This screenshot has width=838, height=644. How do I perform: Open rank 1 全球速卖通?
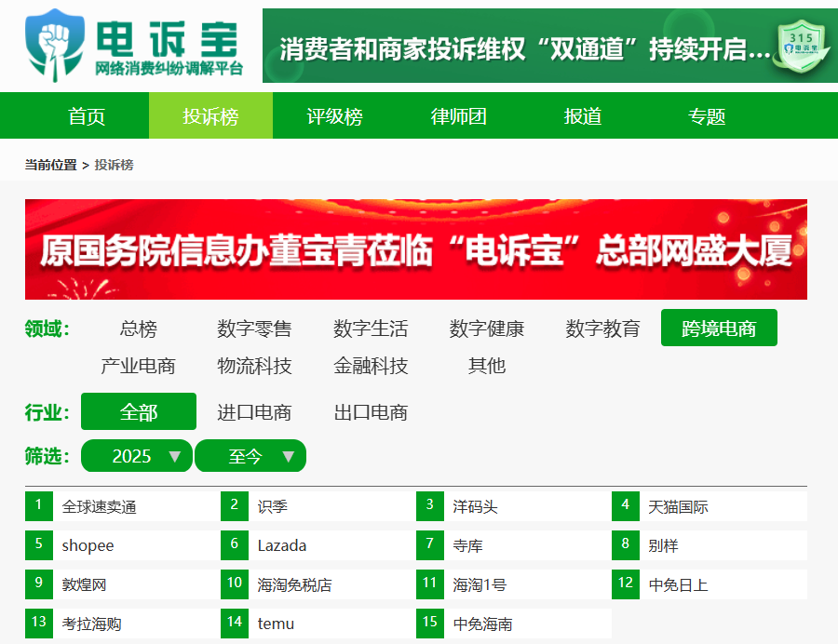click(122, 506)
